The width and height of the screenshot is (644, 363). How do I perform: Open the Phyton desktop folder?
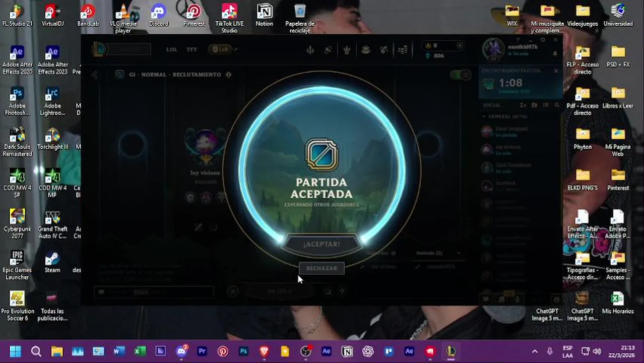pyautogui.click(x=583, y=139)
